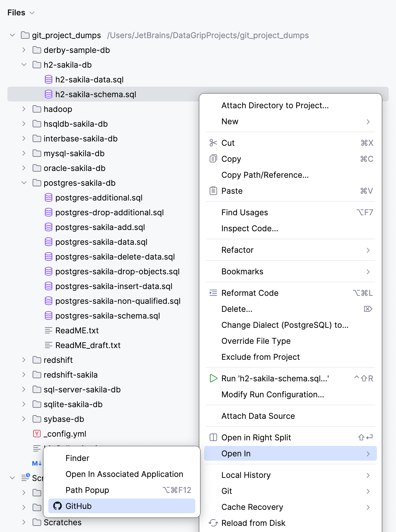396x532 pixels.
Task: Click the Markdown file icon below _config.yml
Action: (37, 463)
